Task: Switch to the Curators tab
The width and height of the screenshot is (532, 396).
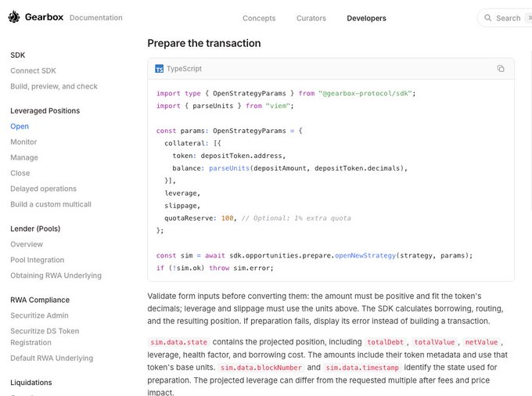Action: [311, 18]
